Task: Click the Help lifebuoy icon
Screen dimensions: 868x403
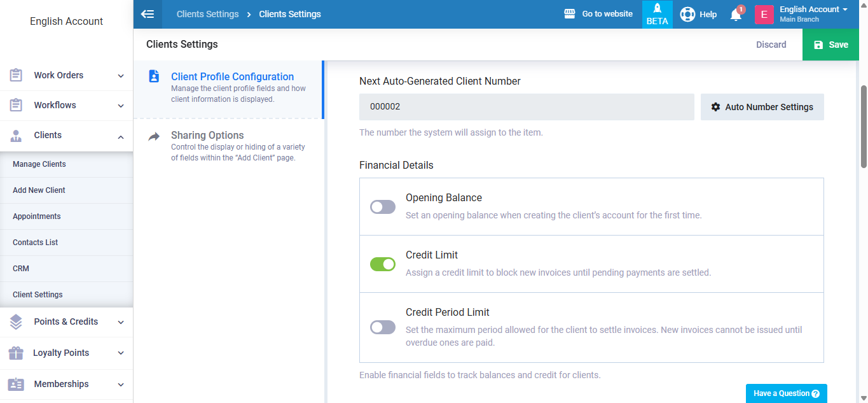Action: (x=687, y=14)
